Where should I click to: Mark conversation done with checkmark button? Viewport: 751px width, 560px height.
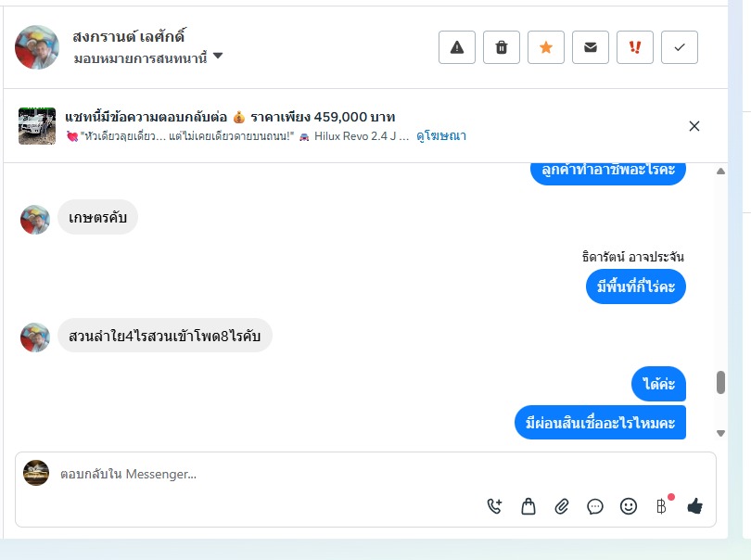pyautogui.click(x=680, y=47)
